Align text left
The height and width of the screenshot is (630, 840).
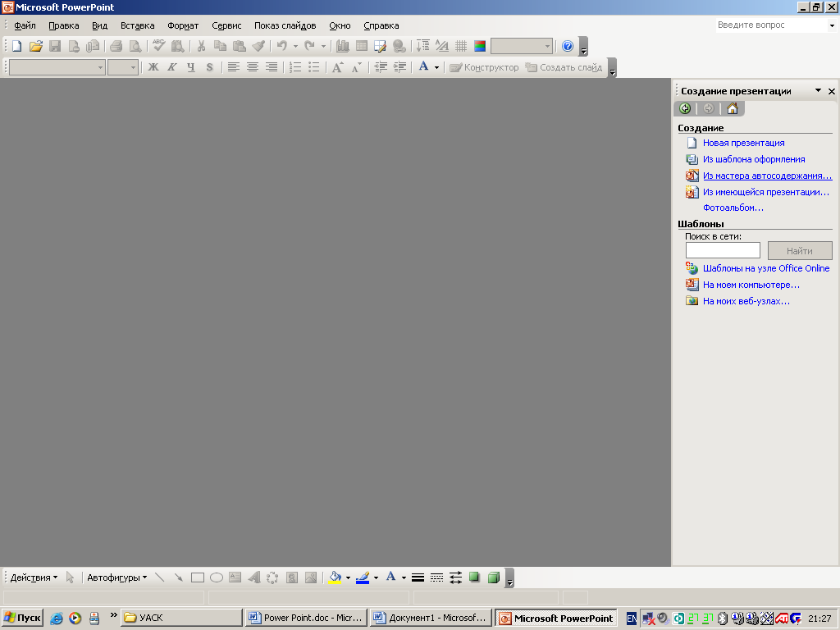coord(233,67)
